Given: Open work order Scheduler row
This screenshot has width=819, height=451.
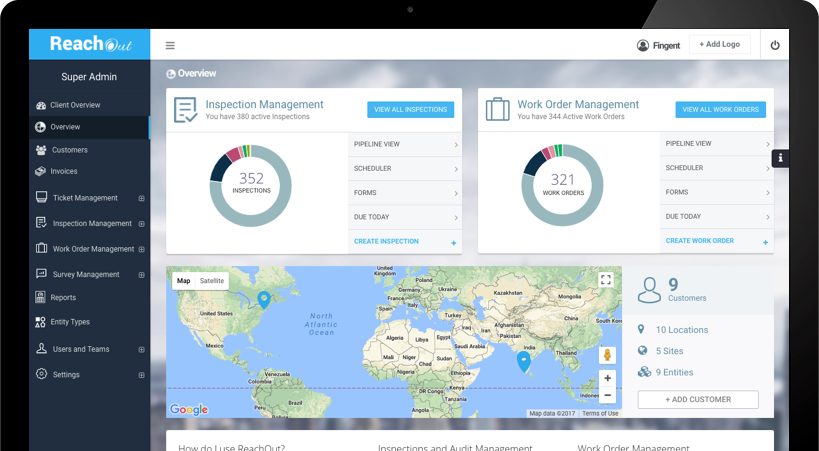Looking at the screenshot, I should pyautogui.click(x=717, y=168).
